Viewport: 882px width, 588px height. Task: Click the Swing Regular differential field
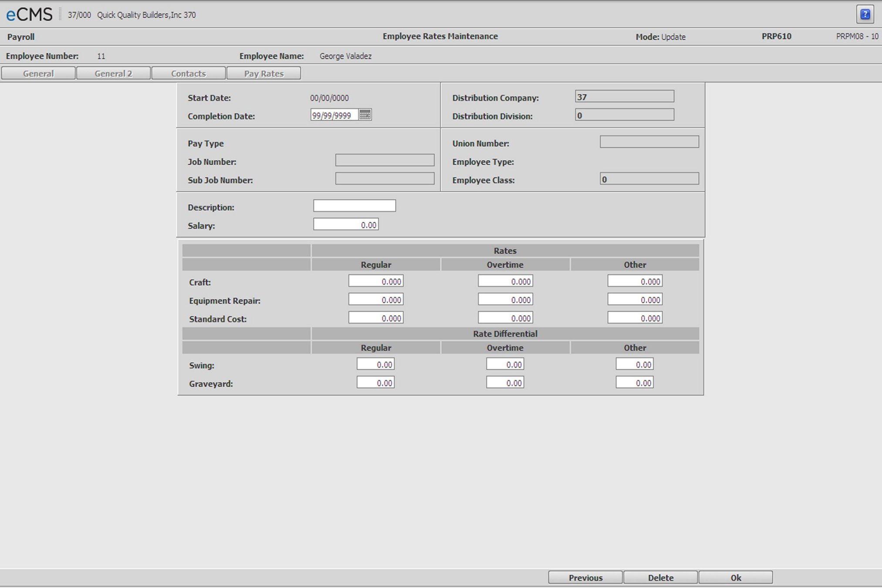pos(375,364)
